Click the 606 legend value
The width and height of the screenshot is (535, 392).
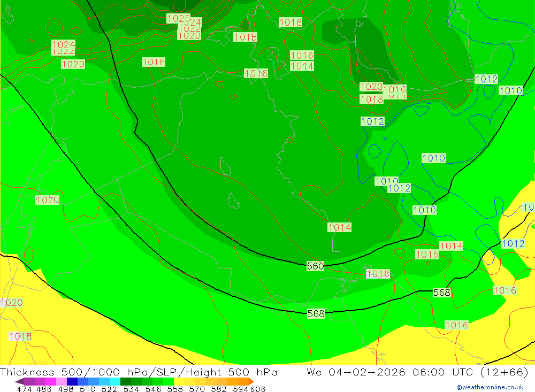[258, 389]
